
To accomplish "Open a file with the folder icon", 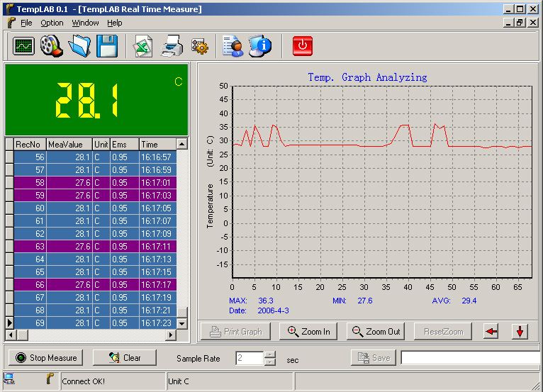I will tap(79, 47).
